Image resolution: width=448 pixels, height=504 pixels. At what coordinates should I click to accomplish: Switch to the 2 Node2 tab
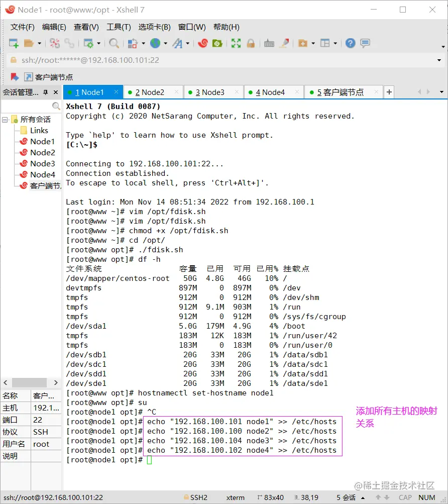(x=154, y=92)
